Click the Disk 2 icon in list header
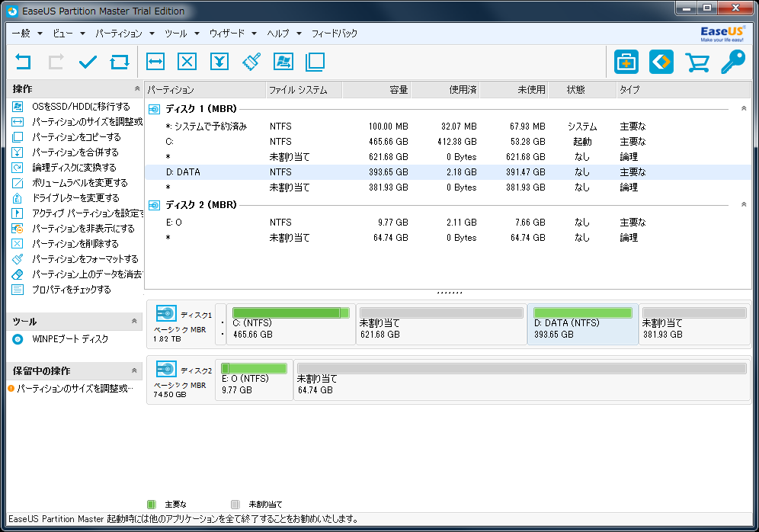The image size is (759, 532). [154, 205]
